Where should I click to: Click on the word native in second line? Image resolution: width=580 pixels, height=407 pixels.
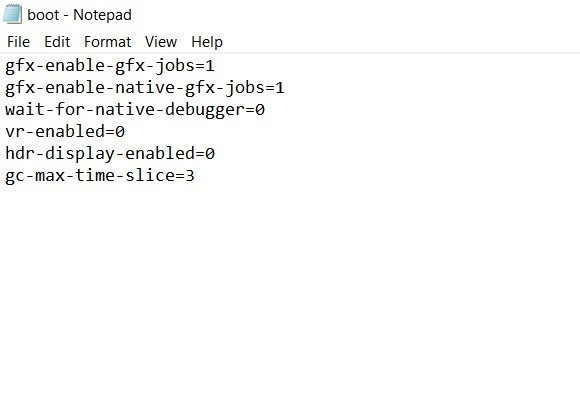pos(145,88)
